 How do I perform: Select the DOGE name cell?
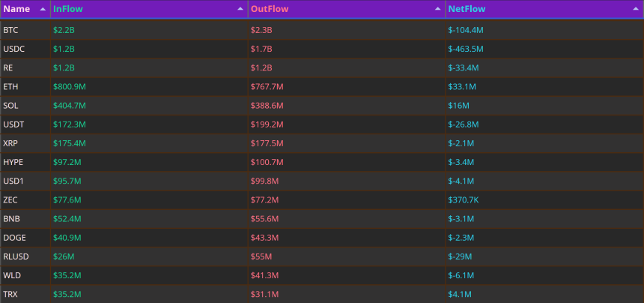click(x=25, y=238)
